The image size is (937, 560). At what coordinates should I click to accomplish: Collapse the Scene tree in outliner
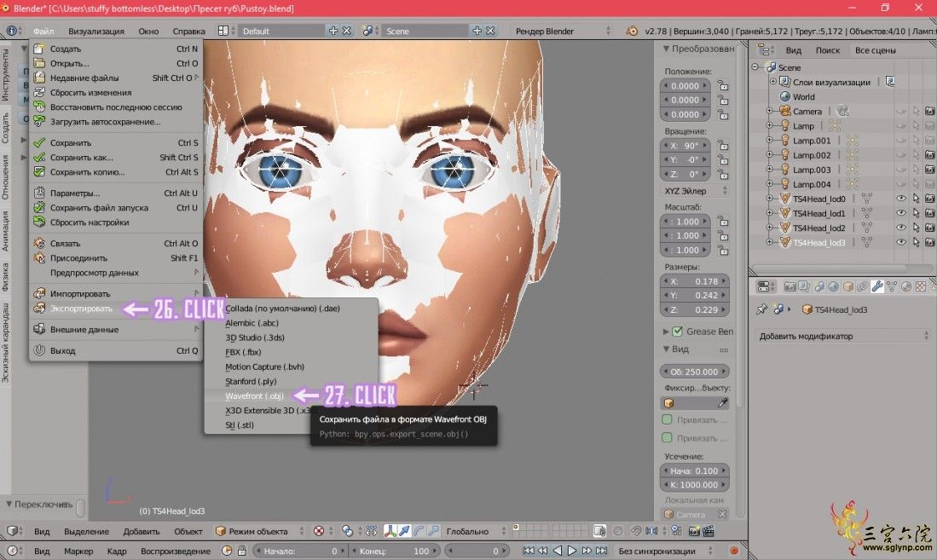click(755, 67)
